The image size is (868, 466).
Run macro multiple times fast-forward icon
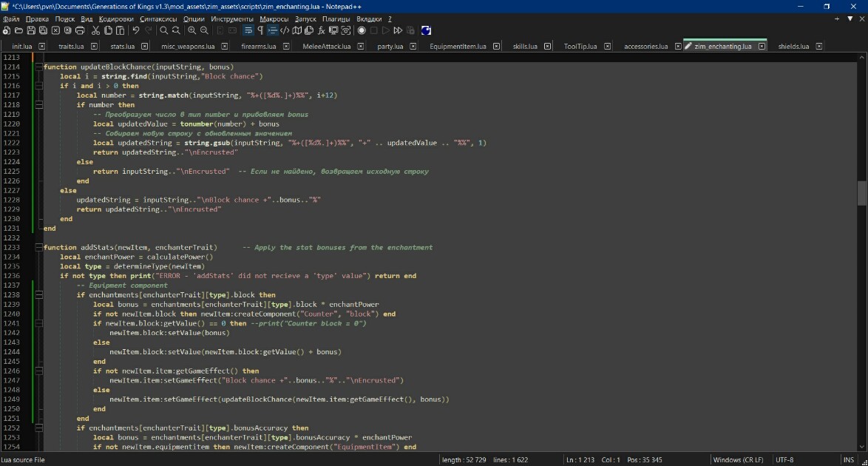click(398, 30)
